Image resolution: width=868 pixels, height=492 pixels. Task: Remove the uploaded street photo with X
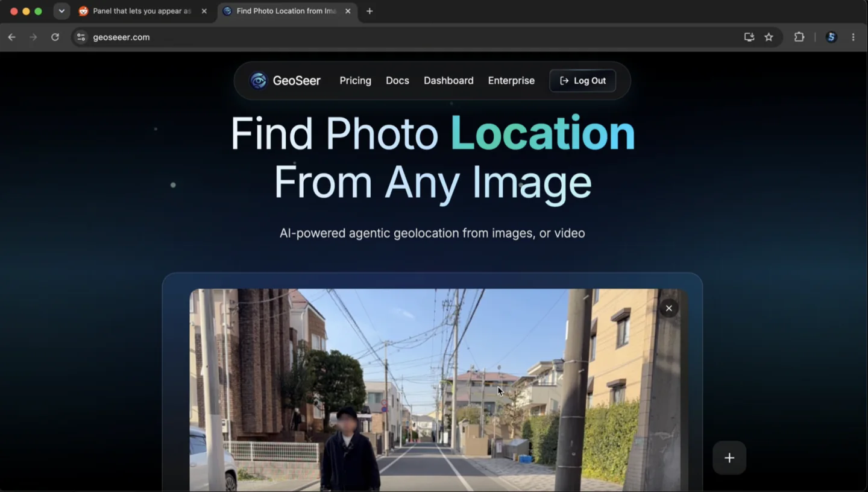pyautogui.click(x=668, y=308)
